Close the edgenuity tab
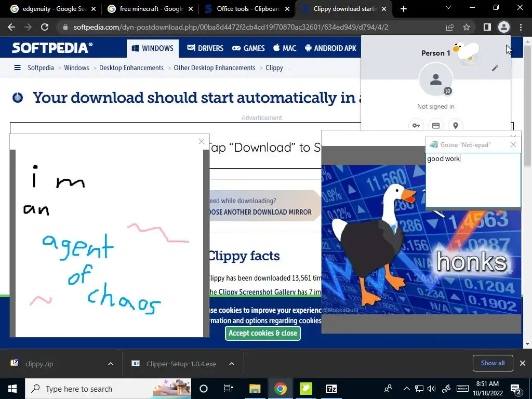The image size is (532, 399). [x=94, y=9]
